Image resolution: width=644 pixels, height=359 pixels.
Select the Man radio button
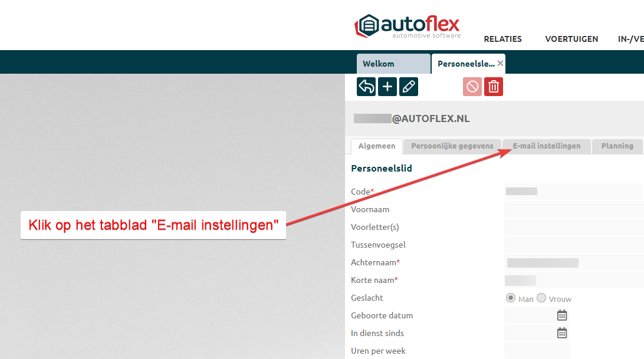click(511, 298)
